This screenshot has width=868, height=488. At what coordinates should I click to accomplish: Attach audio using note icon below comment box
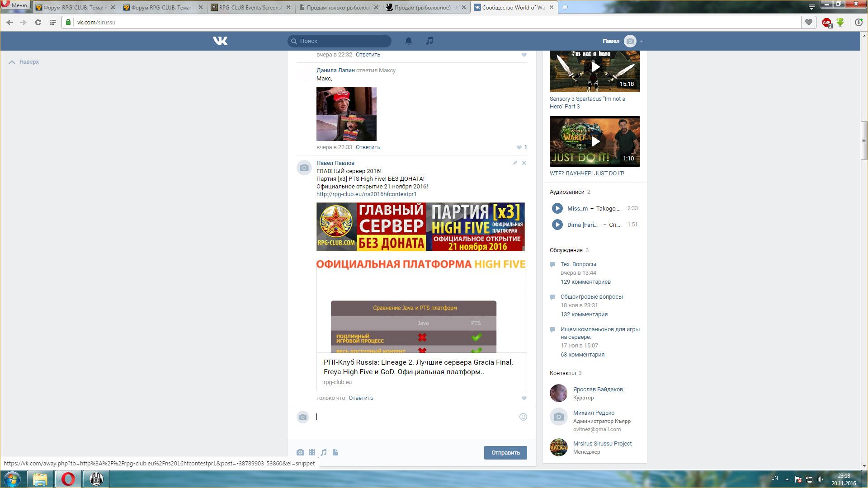pos(324,452)
